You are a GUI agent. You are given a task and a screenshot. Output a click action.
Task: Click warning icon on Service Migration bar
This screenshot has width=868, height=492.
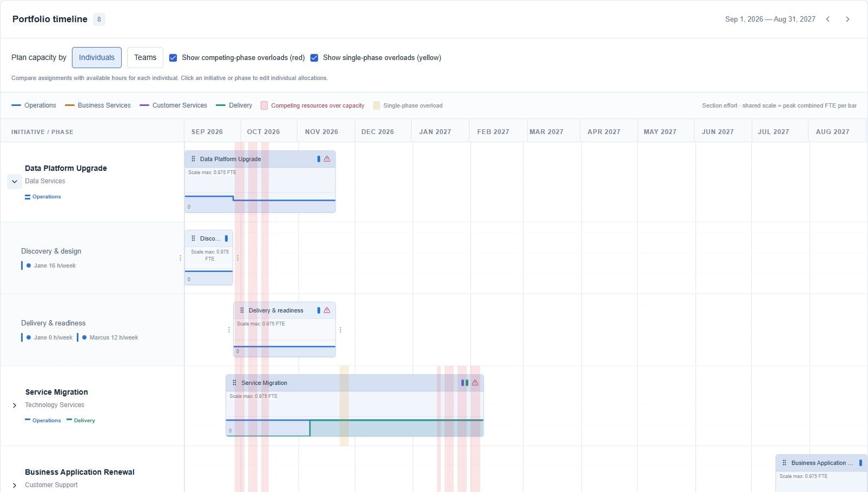[475, 383]
